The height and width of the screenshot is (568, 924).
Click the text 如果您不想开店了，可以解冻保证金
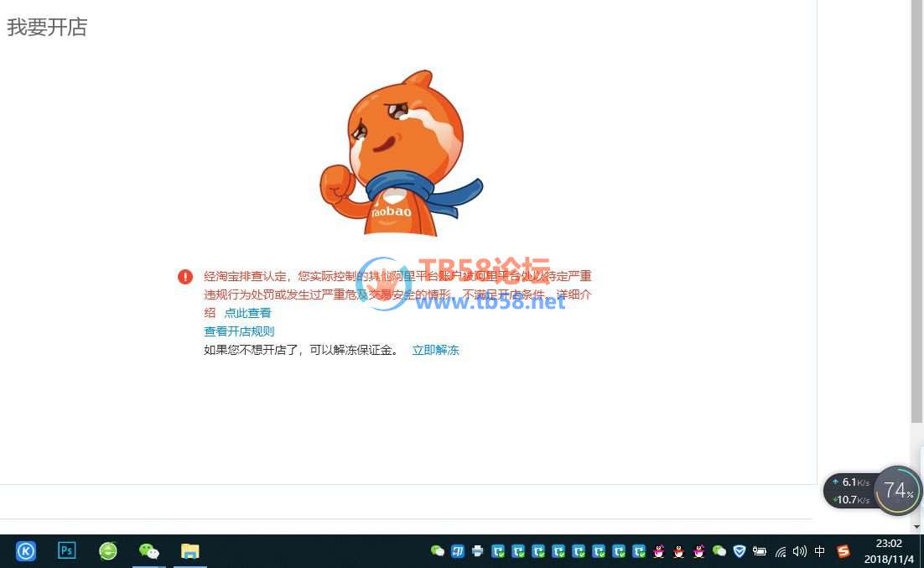pos(300,351)
